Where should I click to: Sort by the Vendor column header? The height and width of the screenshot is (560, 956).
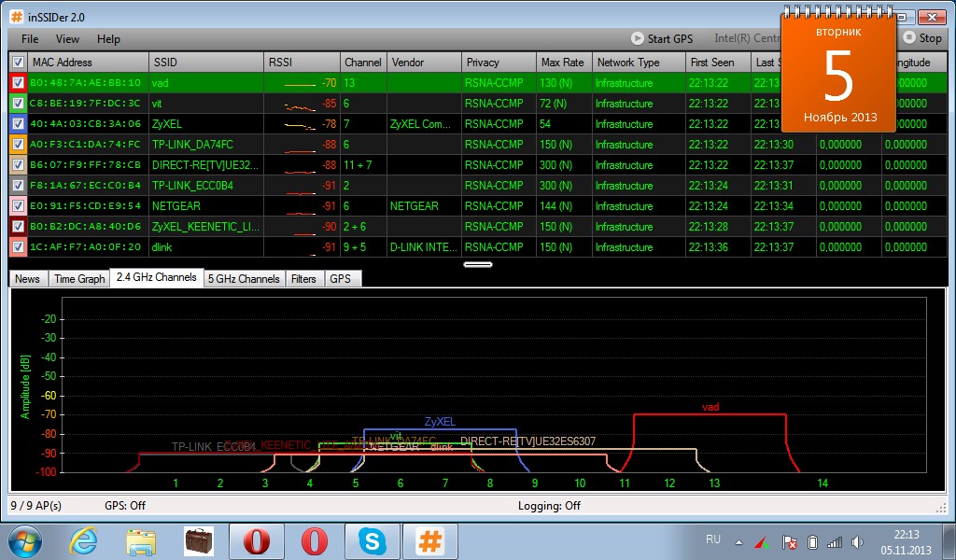425,63
